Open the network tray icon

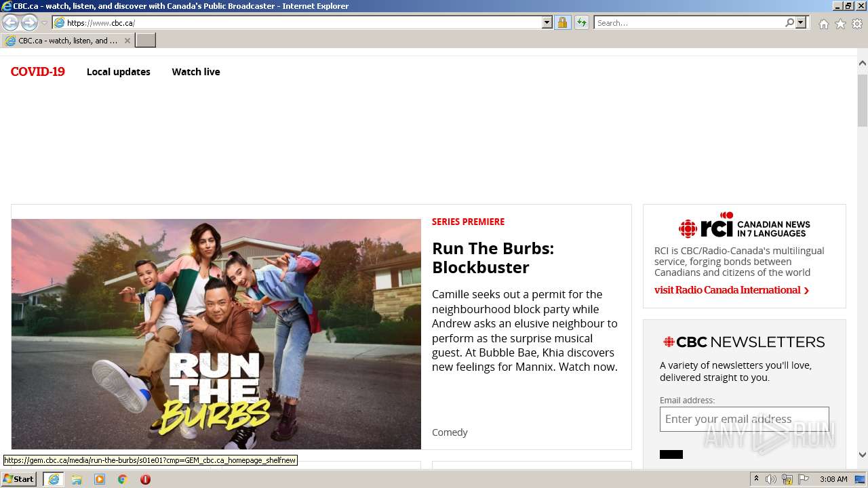click(787, 479)
